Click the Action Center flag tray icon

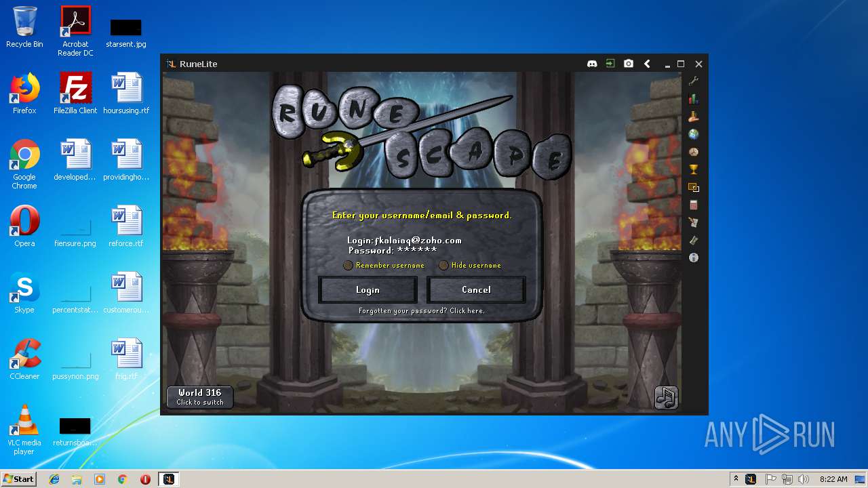[770, 479]
